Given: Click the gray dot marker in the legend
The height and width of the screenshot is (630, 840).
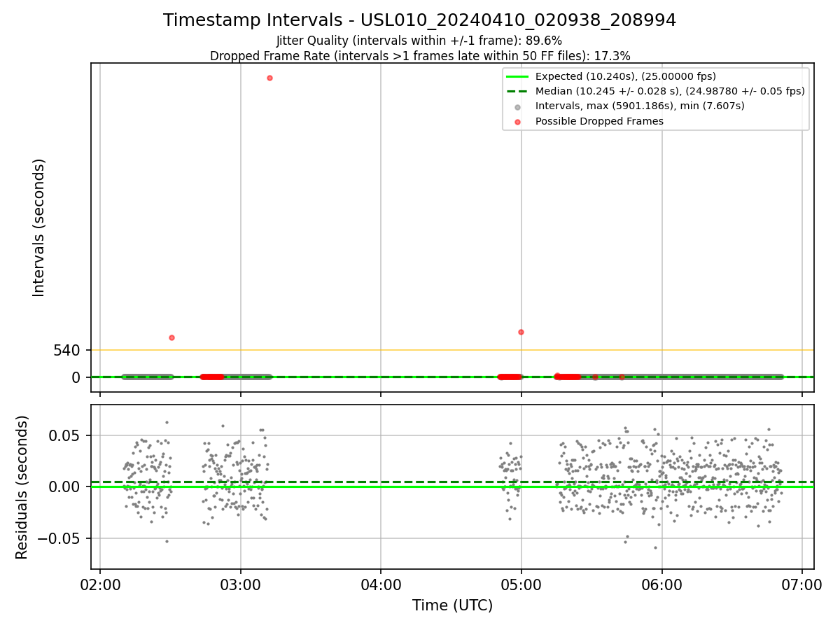Looking at the screenshot, I should point(517,106).
